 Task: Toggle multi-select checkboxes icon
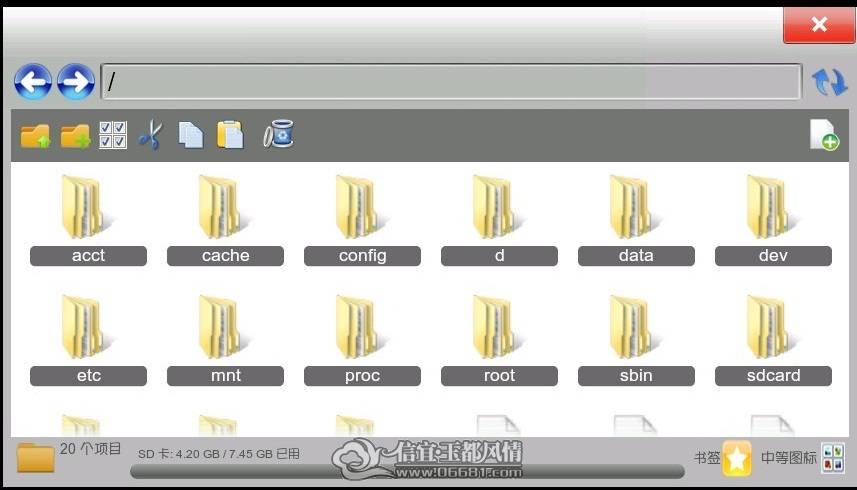click(x=113, y=135)
